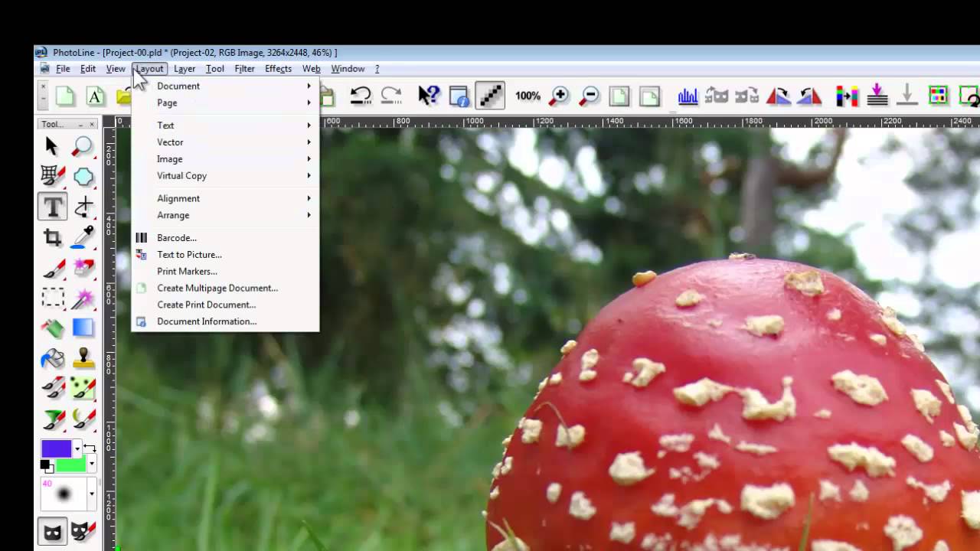Open the Effects menu
Image resolution: width=980 pixels, height=551 pixels.
[x=278, y=69]
